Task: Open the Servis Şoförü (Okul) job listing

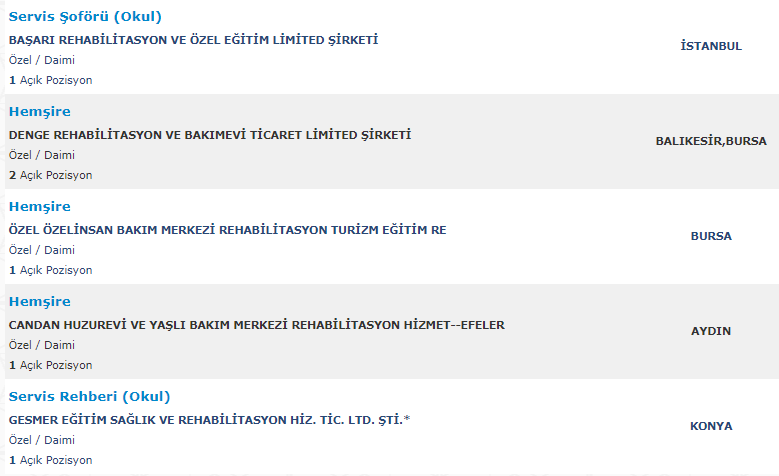Action: (85, 16)
